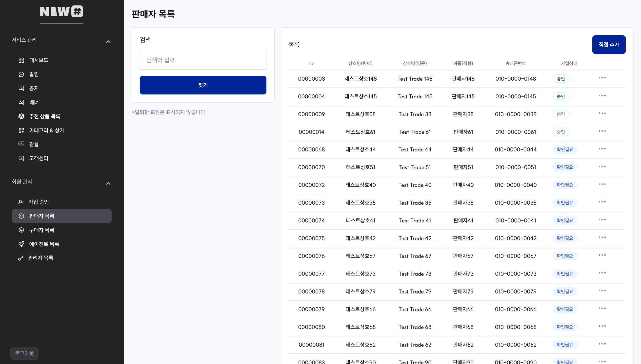Click the 구매자 목록 smiley icon
Viewport: 641px width, 364px height.
point(21,230)
